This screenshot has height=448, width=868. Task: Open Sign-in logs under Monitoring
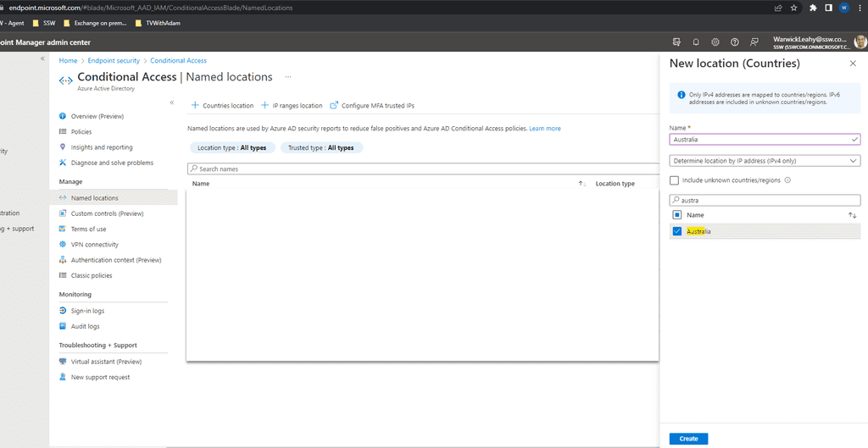tap(87, 311)
